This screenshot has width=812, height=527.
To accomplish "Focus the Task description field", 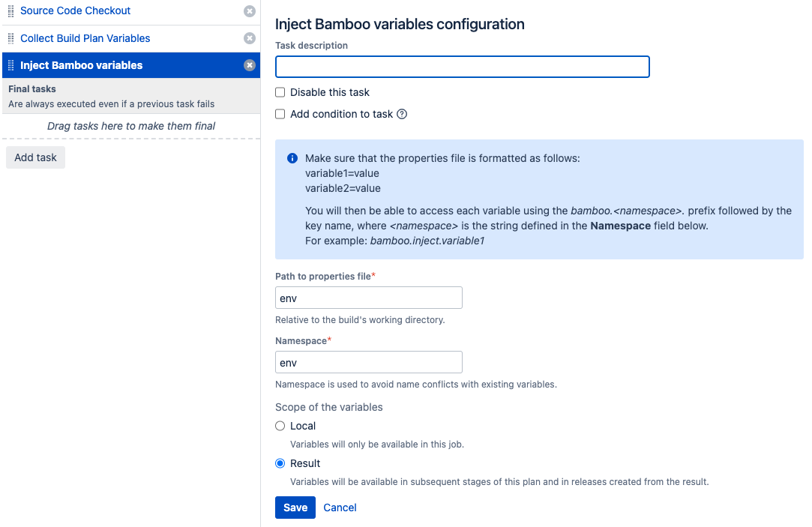I will (x=463, y=67).
